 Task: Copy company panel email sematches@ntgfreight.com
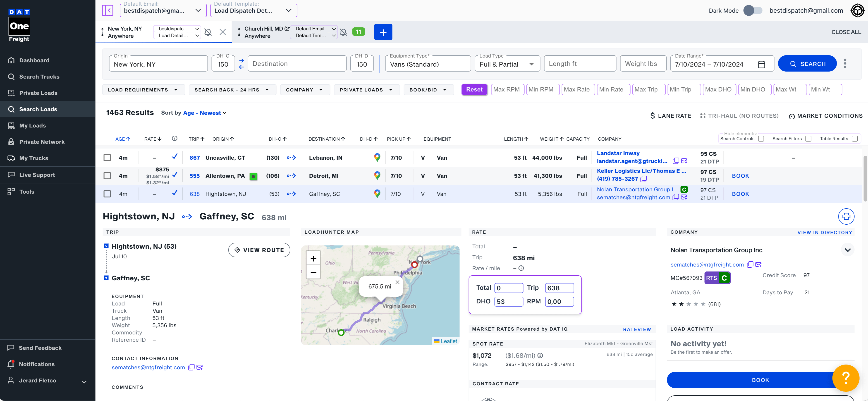pos(750,264)
